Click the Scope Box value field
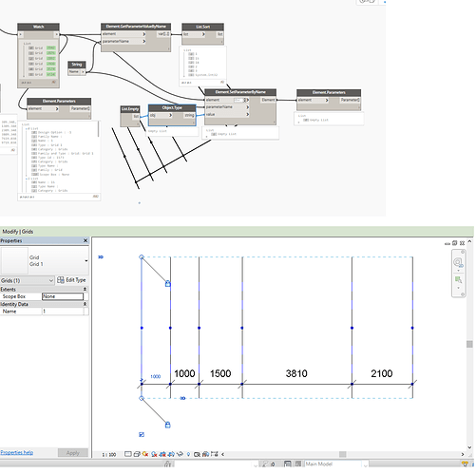This screenshot has height=474, width=476. click(x=63, y=296)
